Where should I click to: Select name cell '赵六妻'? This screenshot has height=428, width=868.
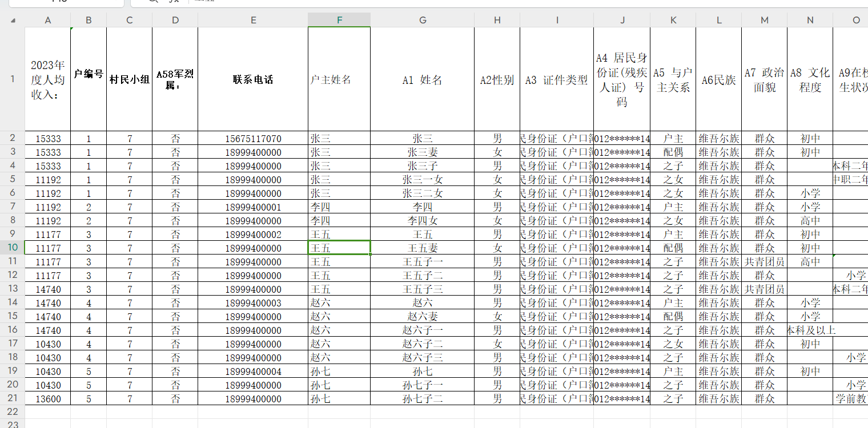tap(423, 316)
